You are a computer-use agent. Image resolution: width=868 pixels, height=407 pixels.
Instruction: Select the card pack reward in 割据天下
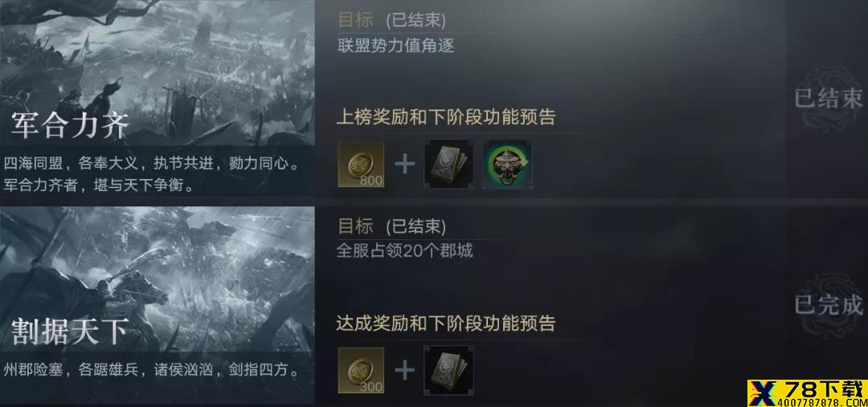(x=449, y=371)
